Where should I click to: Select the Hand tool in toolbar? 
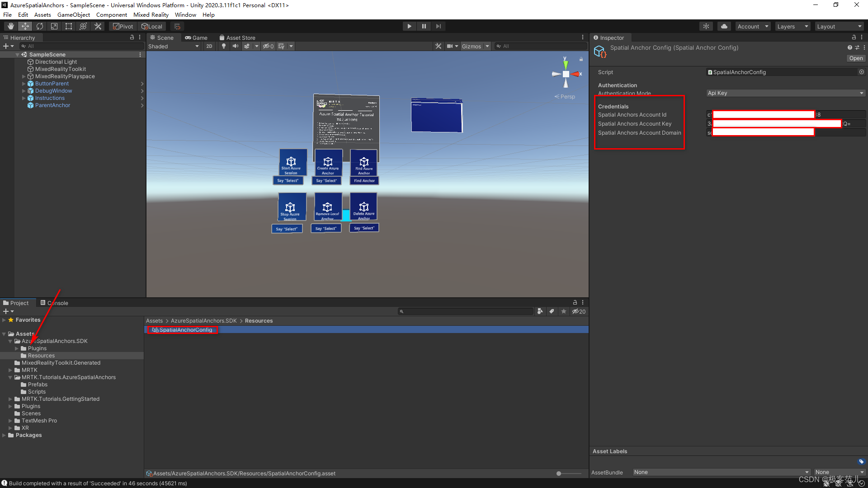(x=11, y=26)
